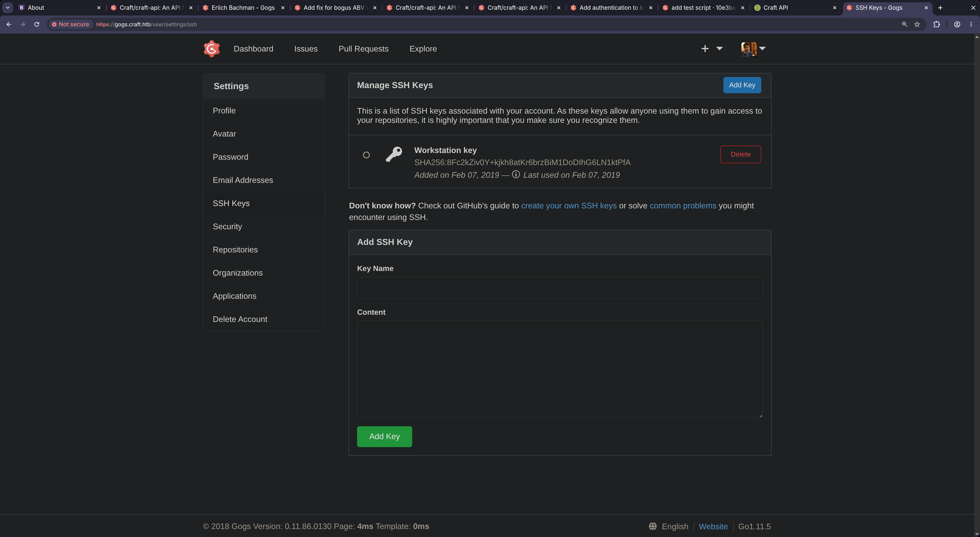Close the Craft API tab
980x537 pixels.
pos(834,8)
